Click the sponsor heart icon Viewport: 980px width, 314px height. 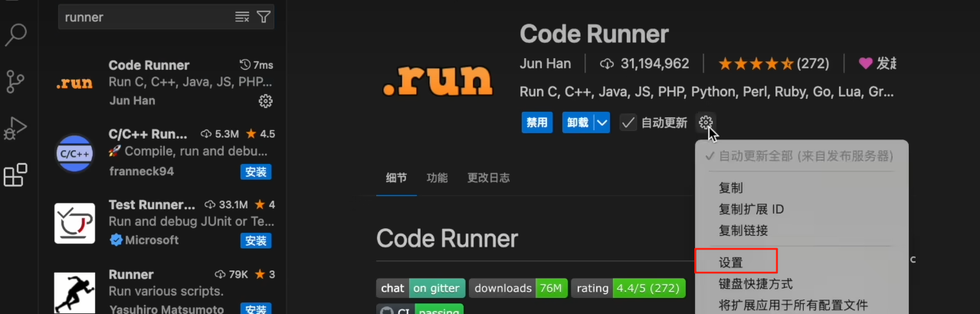click(x=865, y=64)
